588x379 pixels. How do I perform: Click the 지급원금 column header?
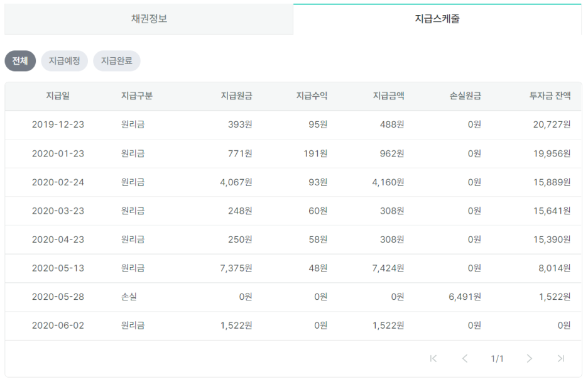click(236, 96)
